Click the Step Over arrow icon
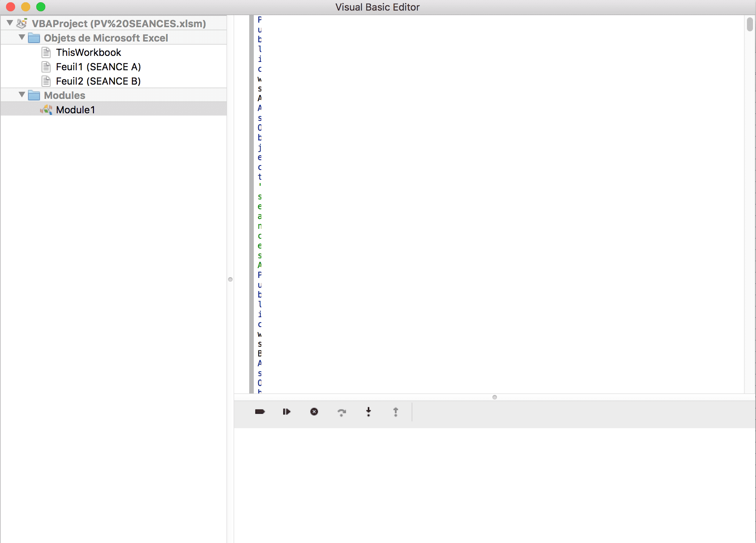 [341, 412]
